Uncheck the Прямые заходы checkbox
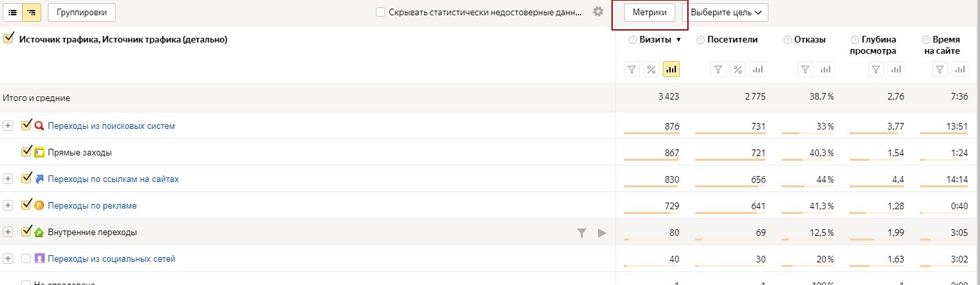The width and height of the screenshot is (980, 285). (26, 151)
